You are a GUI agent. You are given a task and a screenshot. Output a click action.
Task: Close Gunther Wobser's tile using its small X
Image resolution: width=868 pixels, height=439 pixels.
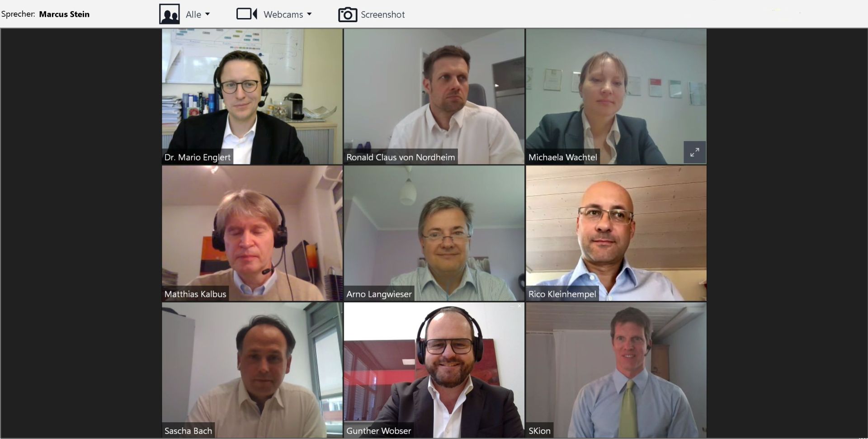pyautogui.click(x=519, y=306)
